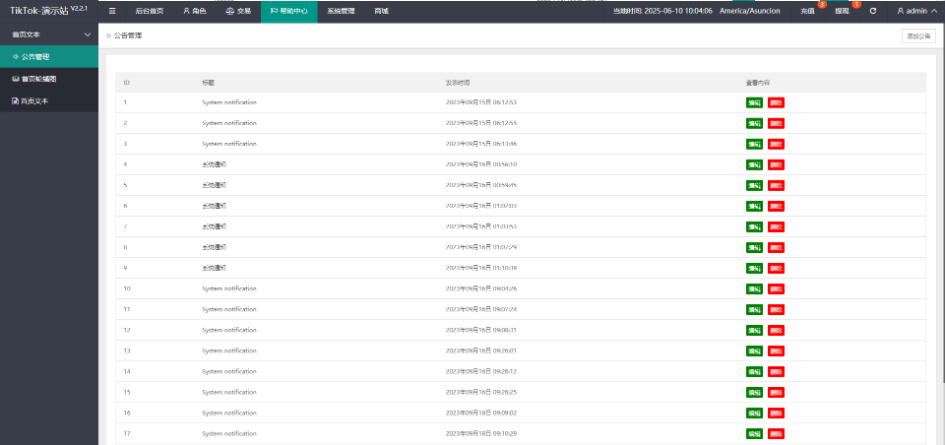Click the red delete button for row 11

click(x=776, y=309)
